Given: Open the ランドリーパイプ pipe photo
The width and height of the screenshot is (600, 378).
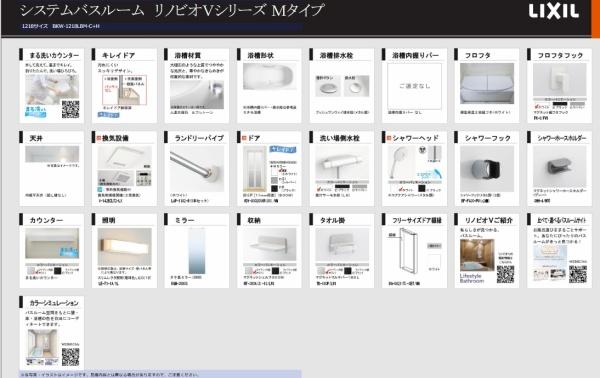Looking at the screenshot, I should pos(197,169).
